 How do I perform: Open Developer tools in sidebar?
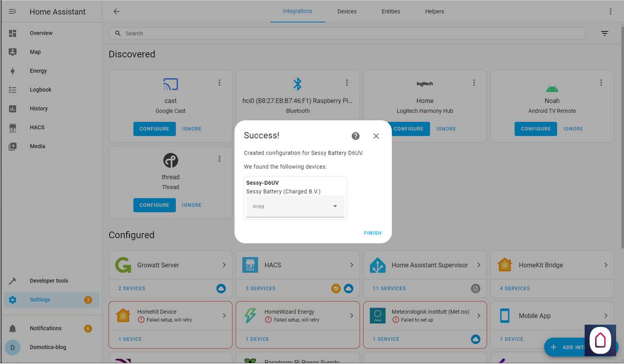48,281
